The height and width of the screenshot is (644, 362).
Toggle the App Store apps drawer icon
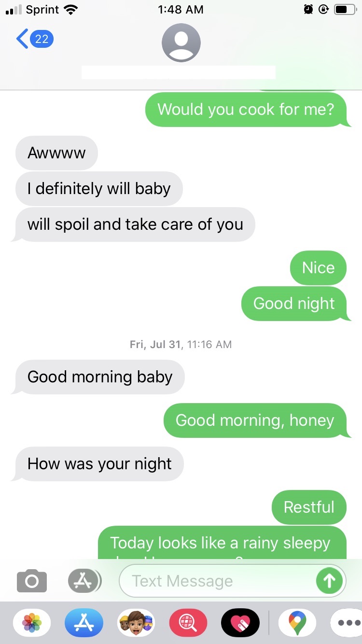point(84,581)
